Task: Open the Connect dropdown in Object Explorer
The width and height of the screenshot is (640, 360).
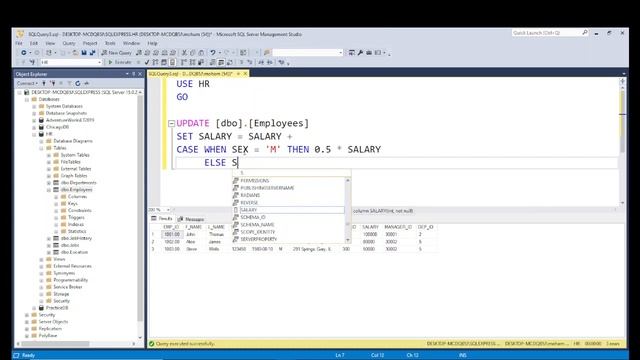Action: coord(27,83)
